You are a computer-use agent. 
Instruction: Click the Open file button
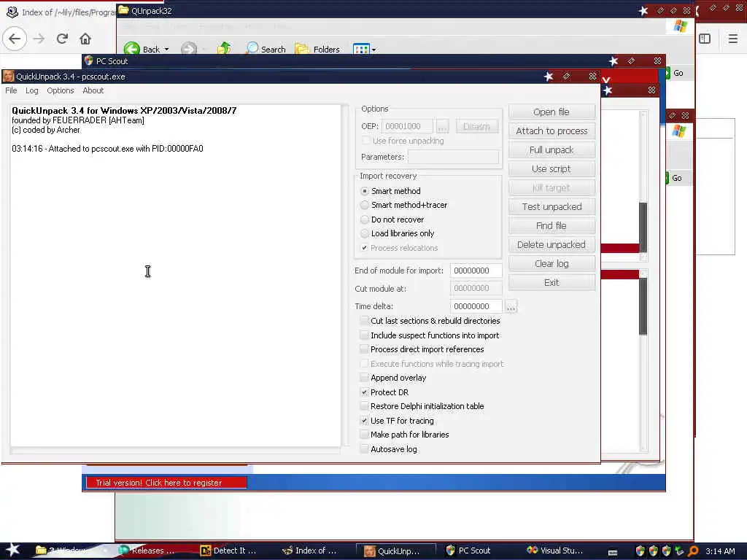click(551, 112)
